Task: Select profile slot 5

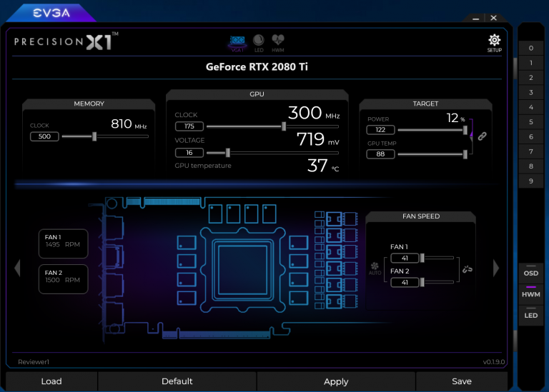Action: [x=531, y=122]
